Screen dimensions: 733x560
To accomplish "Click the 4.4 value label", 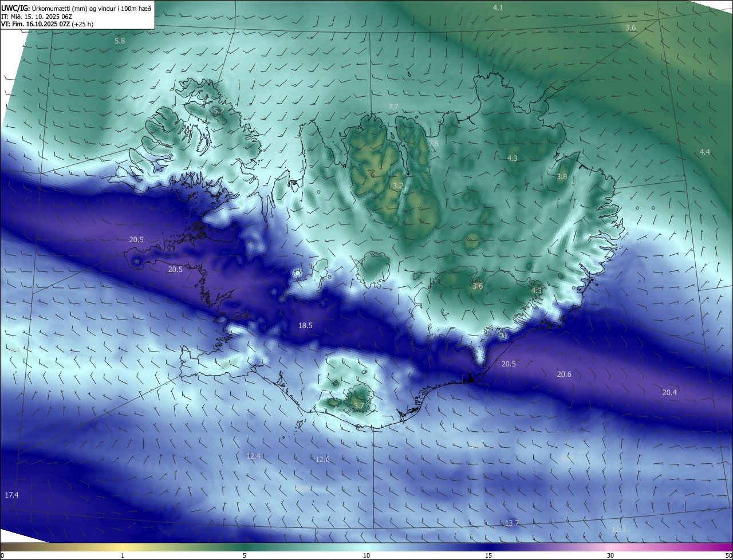I will point(705,152).
